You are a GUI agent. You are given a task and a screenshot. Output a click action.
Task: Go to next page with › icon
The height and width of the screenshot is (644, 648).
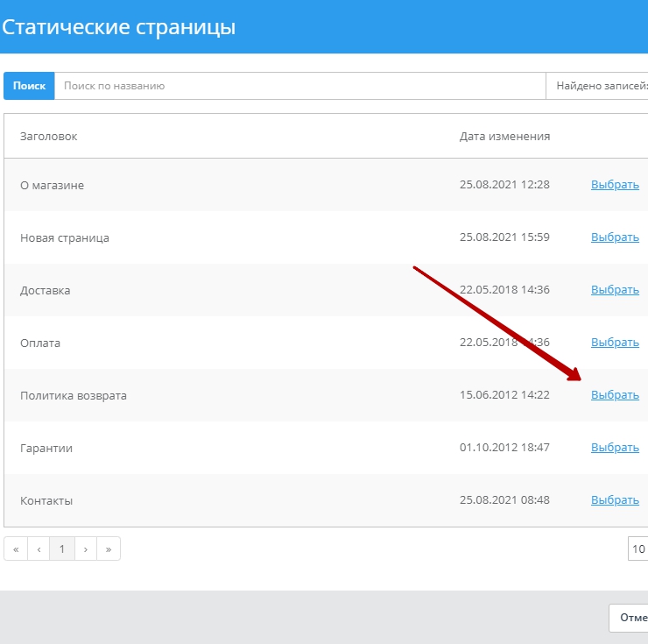[x=85, y=549]
